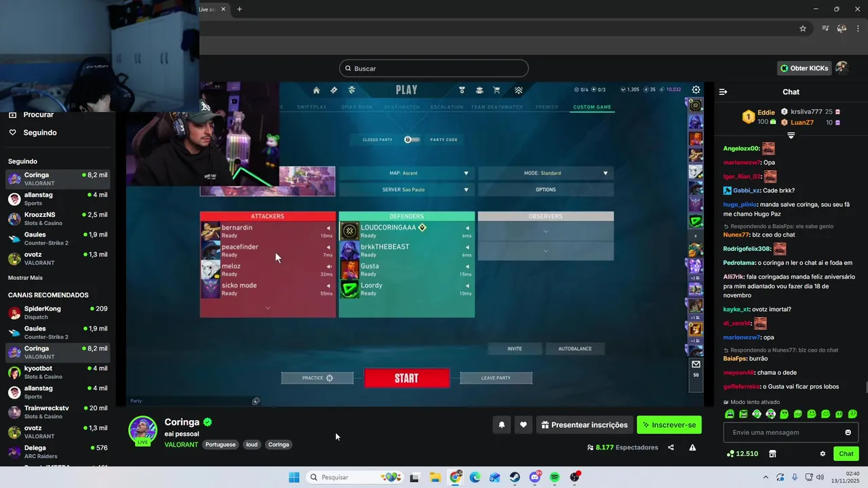868x488 pixels.
Task: Click Valorant store cart icon
Action: (x=496, y=90)
